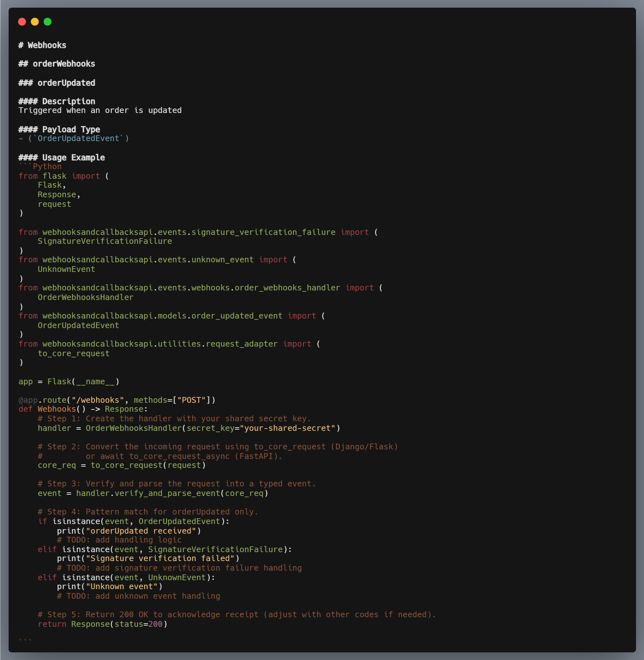Click the yellow minimize window control

(35, 21)
